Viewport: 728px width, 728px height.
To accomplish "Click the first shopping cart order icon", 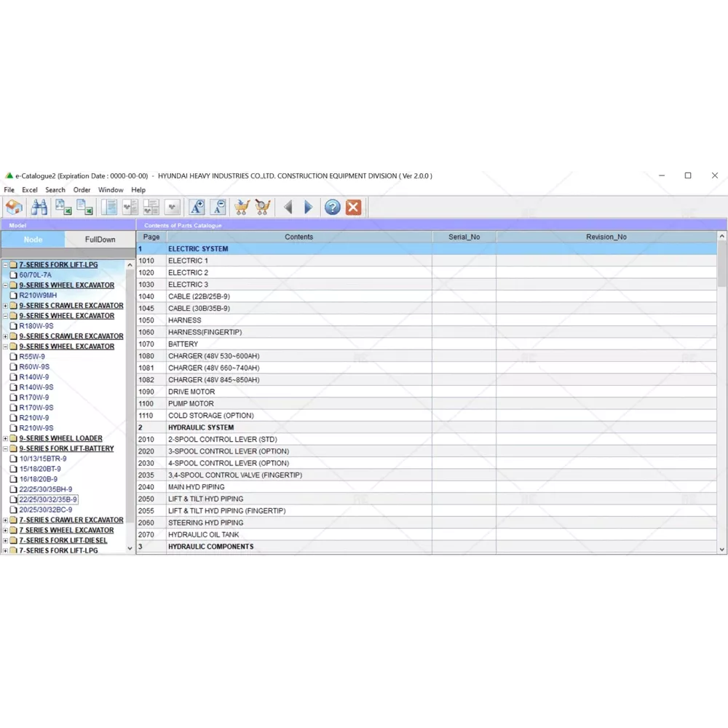I will [242, 207].
